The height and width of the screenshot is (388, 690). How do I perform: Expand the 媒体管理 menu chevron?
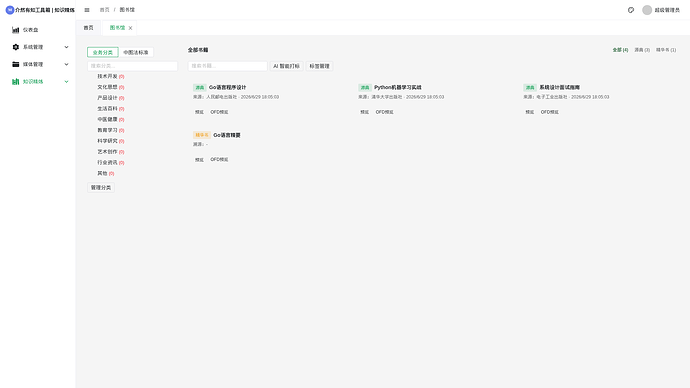(x=66, y=64)
